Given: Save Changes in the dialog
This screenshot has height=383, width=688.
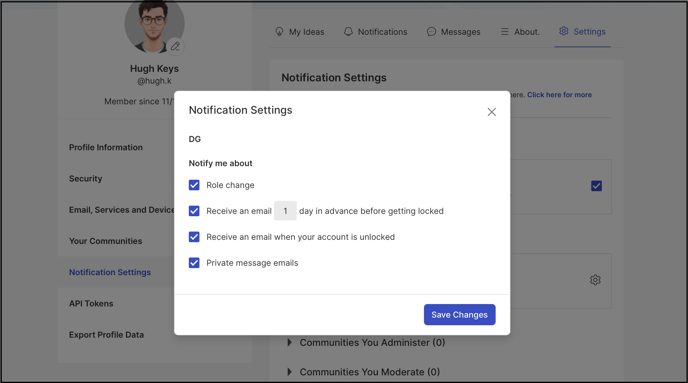Looking at the screenshot, I should click(459, 315).
